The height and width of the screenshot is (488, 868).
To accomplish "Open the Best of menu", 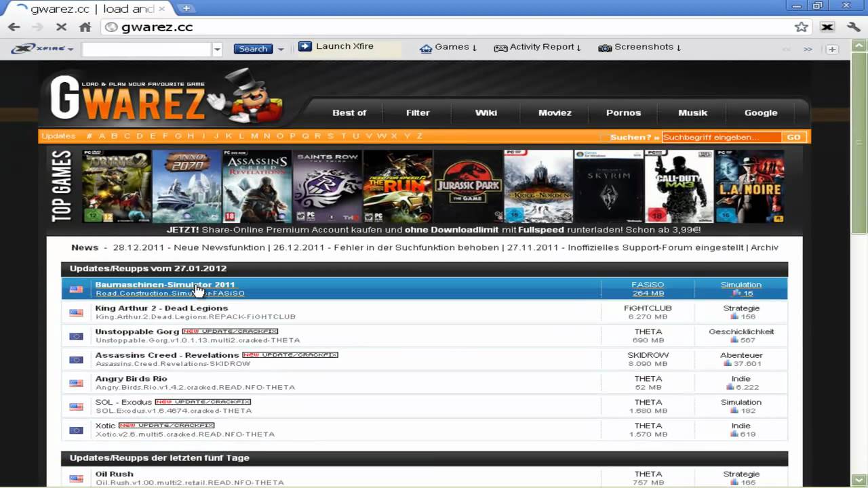I will [349, 113].
